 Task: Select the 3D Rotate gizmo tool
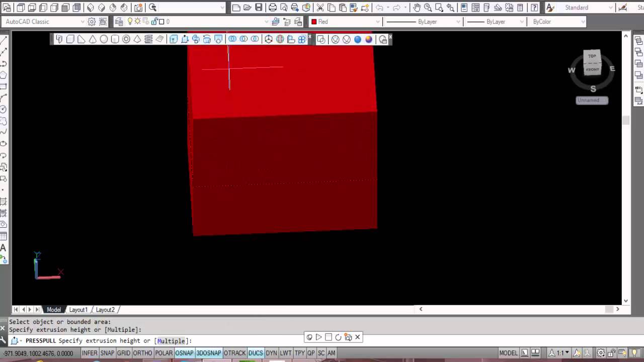(280, 39)
